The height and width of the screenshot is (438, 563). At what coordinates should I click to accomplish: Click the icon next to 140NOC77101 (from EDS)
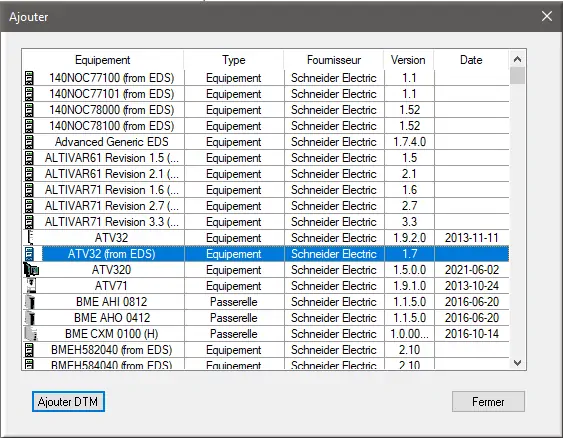point(29,94)
